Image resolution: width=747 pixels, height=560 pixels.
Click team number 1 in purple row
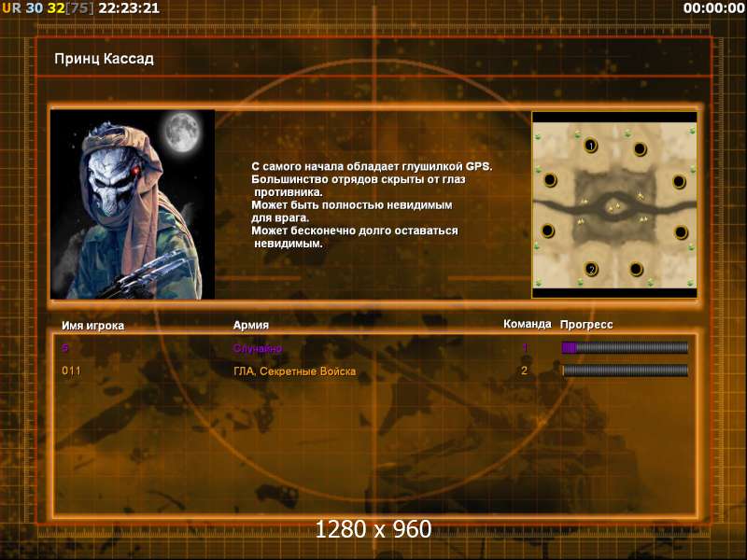coord(525,347)
